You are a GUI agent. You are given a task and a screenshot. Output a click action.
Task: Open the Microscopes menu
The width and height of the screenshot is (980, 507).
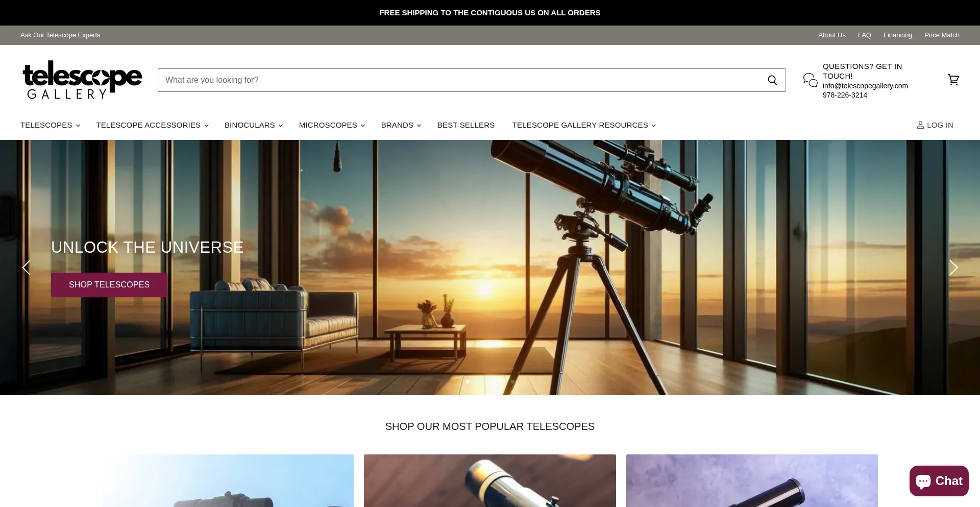pyautogui.click(x=332, y=125)
